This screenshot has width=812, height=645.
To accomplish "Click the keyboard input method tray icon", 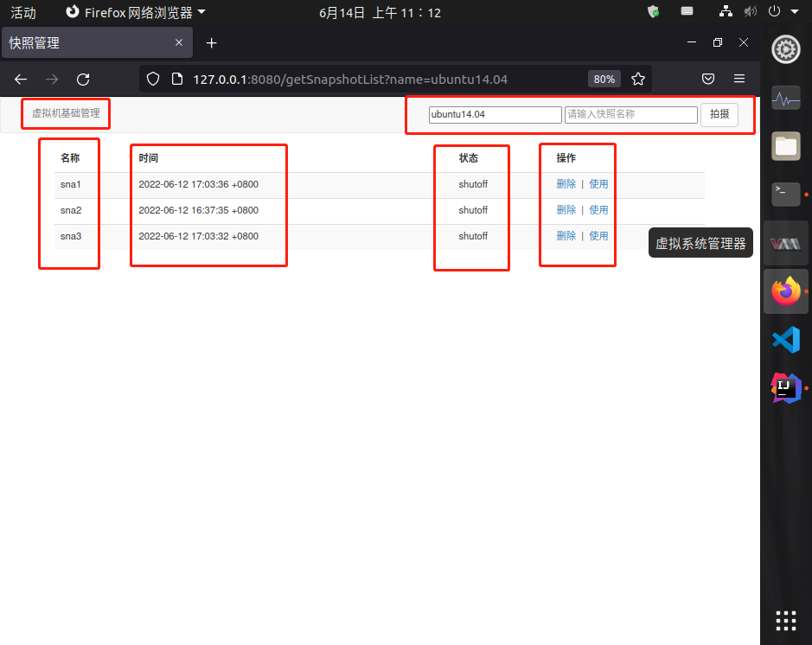I will 687,11.
